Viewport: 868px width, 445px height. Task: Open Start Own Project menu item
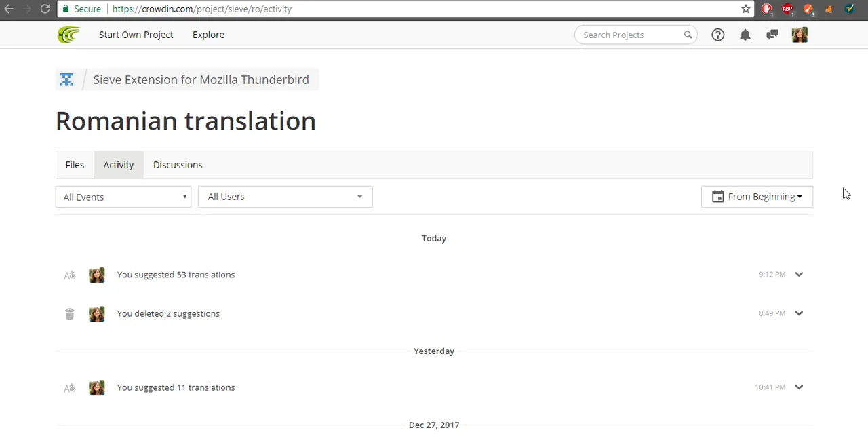136,35
